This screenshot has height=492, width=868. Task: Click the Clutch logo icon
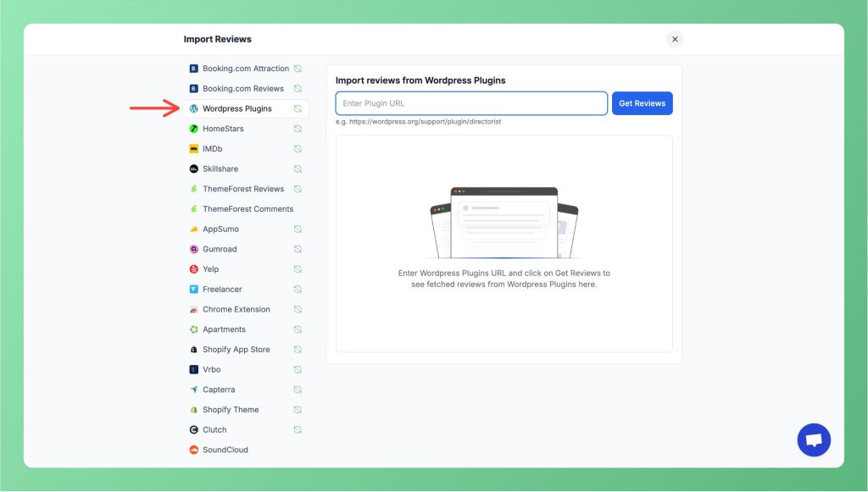click(x=194, y=429)
